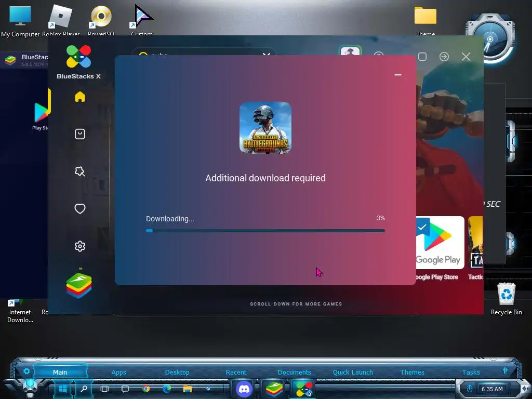
Task: Minimize the download dialog with dash button
Action: pos(398,75)
